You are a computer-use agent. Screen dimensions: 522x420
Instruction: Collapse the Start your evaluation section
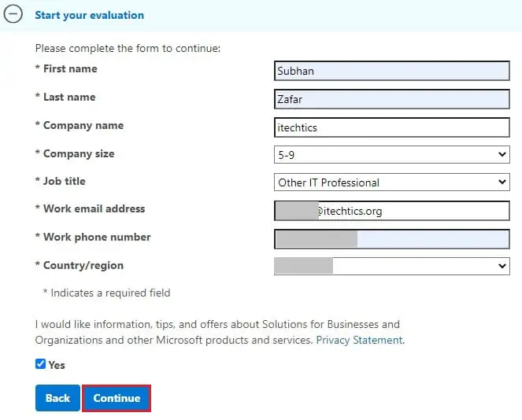pos(13,15)
